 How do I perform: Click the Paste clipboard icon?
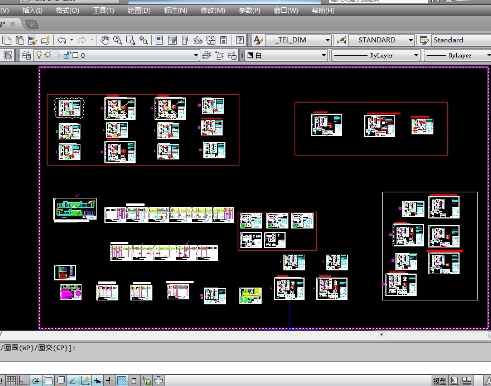[x=20, y=40]
